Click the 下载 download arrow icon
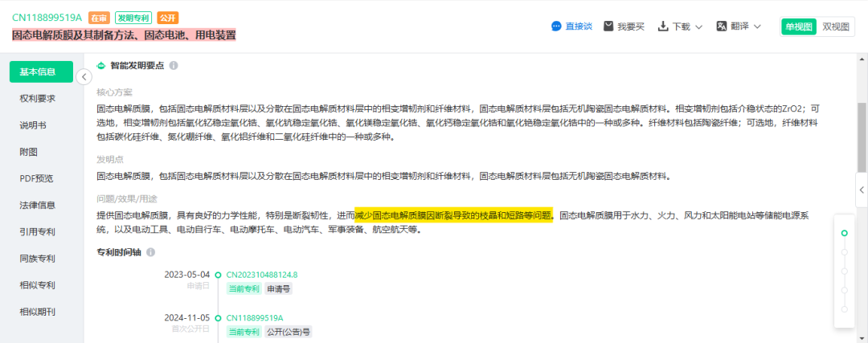 [663, 26]
